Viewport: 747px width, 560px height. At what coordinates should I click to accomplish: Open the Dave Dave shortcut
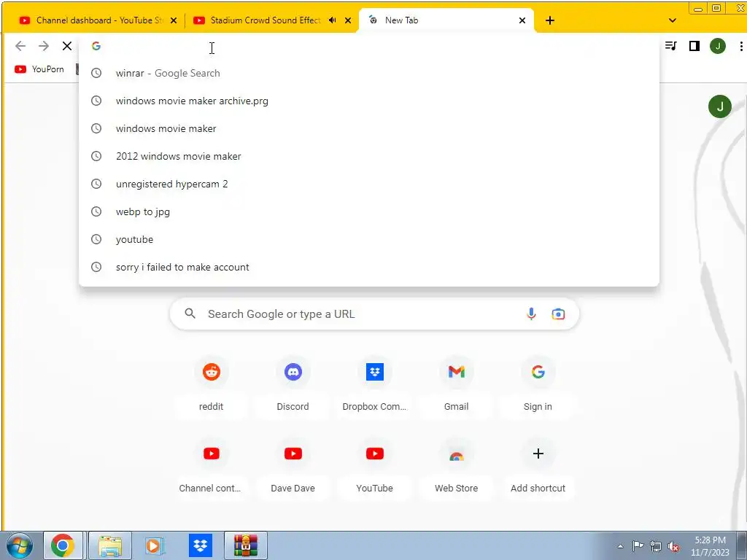coord(293,467)
